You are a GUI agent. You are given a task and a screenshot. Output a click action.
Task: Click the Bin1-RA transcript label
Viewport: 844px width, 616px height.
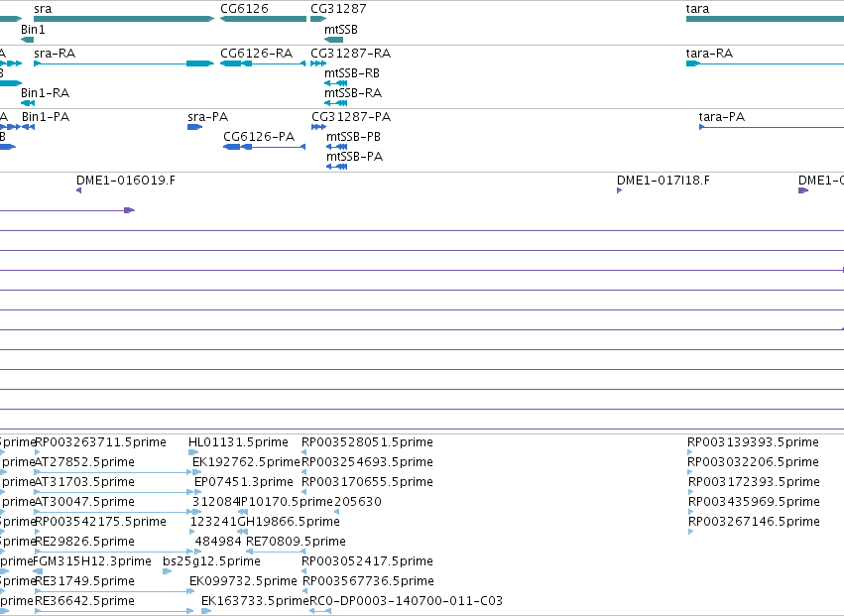tap(46, 93)
